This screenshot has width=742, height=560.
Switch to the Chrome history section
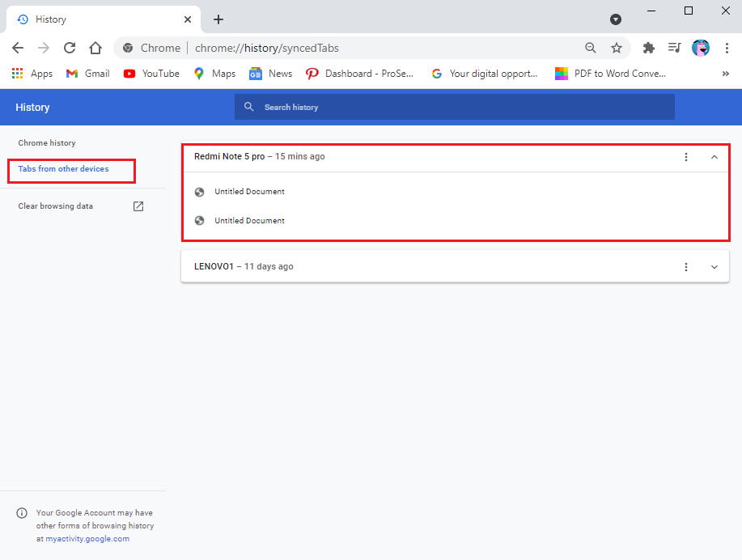pos(46,142)
